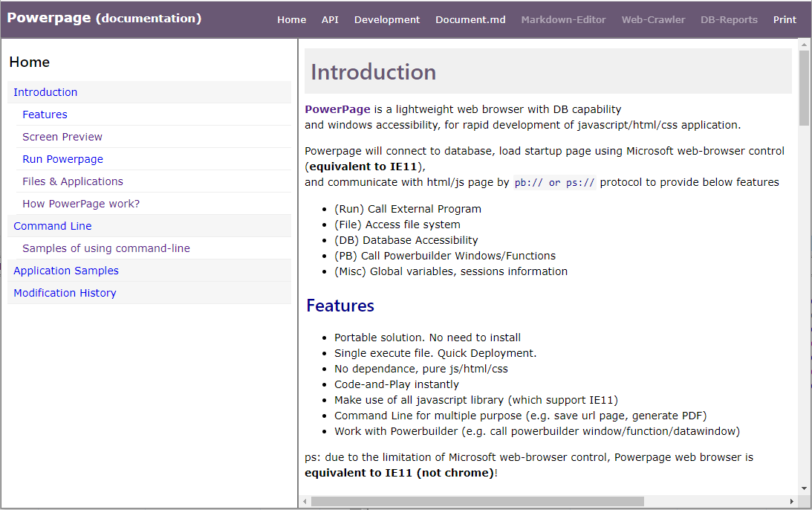This screenshot has width=812, height=510.
Task: Open DB-Reports in the top bar
Action: coord(729,19)
